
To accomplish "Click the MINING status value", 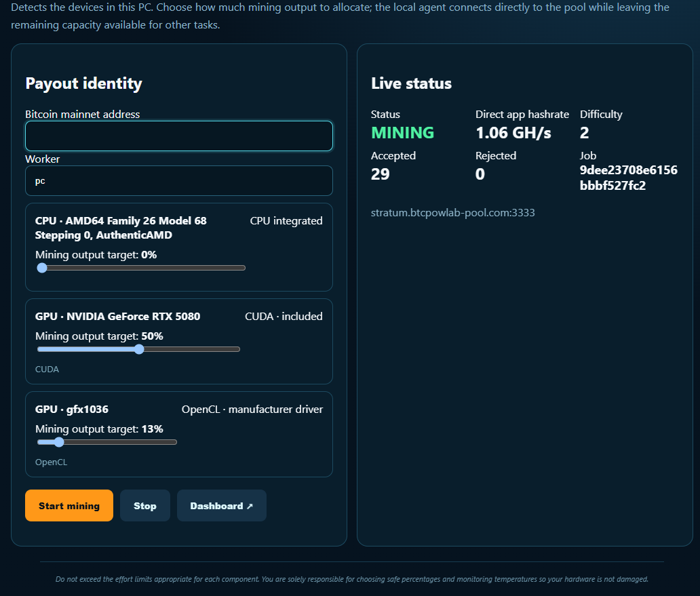I will pos(402,132).
